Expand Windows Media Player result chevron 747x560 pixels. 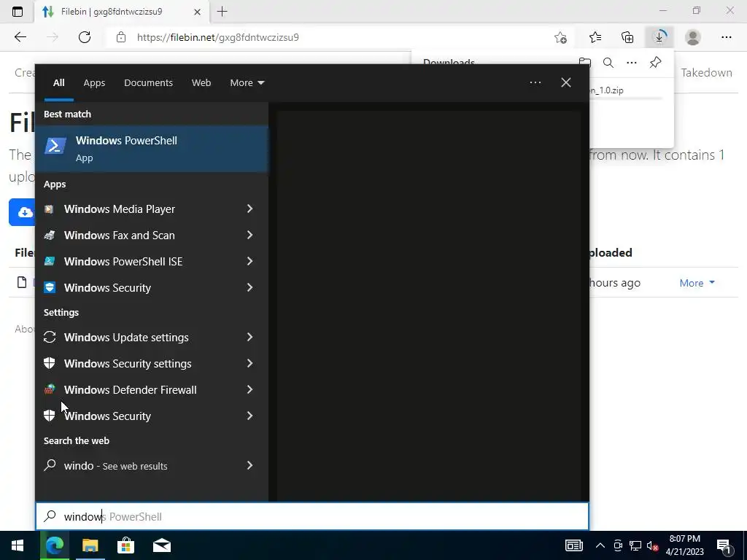249,209
